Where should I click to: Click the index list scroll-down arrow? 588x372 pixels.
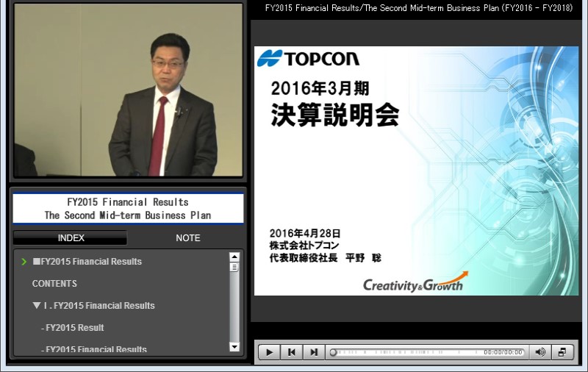tap(234, 346)
